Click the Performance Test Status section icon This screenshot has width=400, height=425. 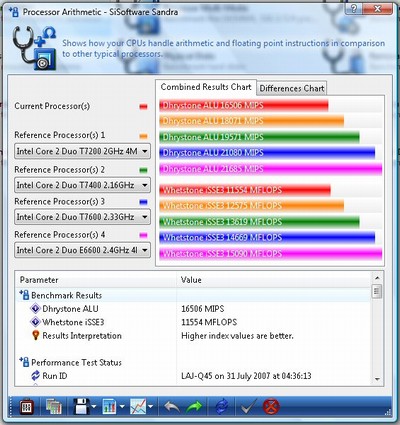[24, 362]
